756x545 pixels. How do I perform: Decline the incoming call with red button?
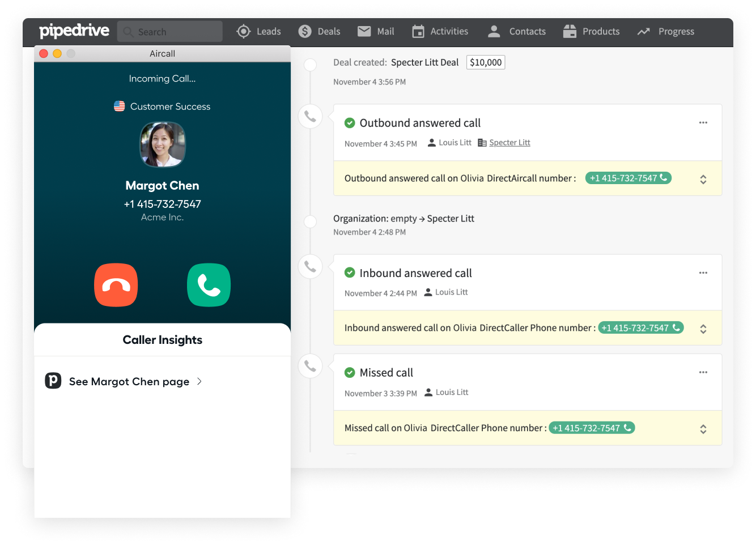116,285
